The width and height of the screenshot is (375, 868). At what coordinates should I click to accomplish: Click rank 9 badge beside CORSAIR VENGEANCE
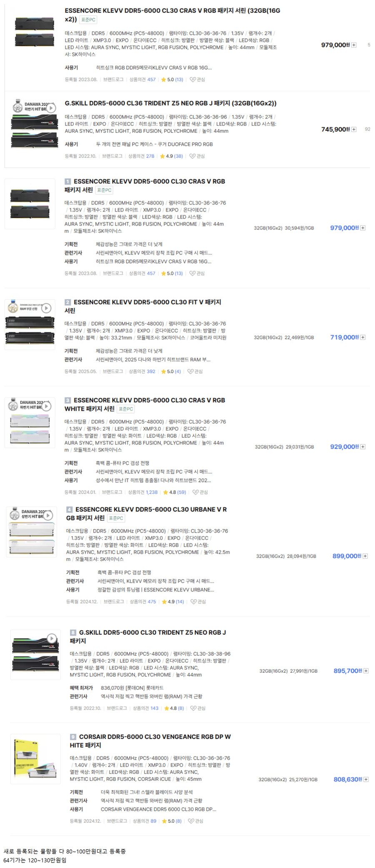point(73,737)
